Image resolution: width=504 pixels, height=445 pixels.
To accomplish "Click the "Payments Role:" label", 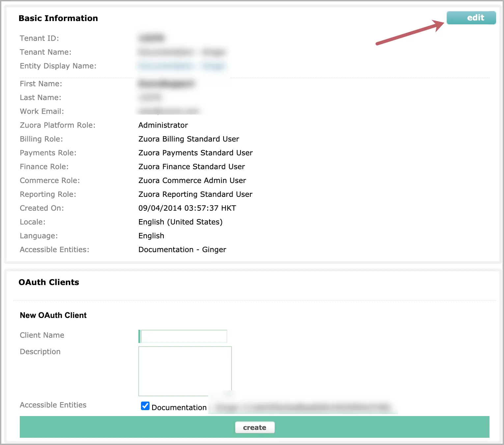I will (48, 153).
